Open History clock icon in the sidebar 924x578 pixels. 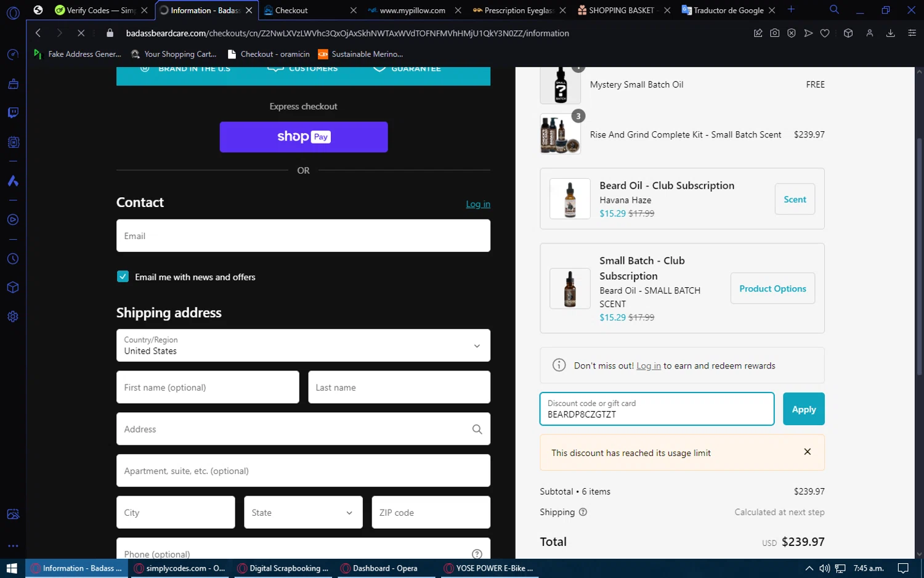13,259
